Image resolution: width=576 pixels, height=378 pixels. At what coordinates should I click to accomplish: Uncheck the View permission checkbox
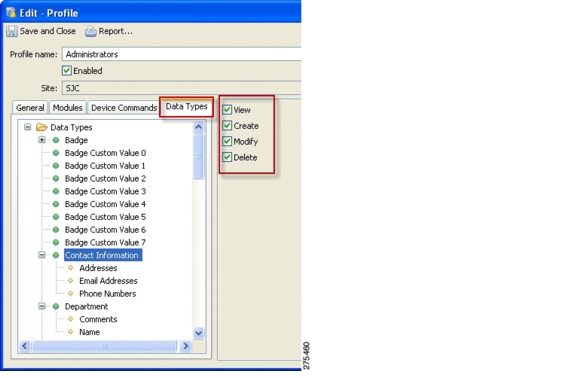(x=227, y=109)
